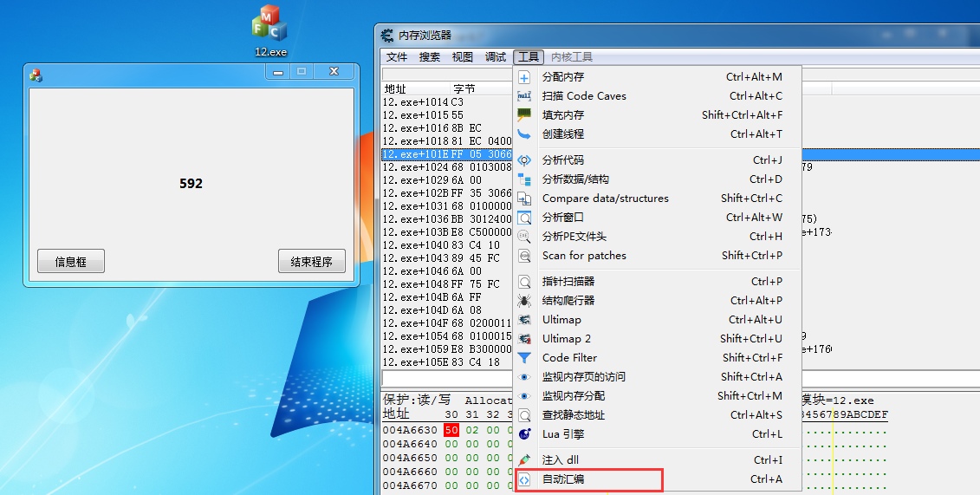Minimize the small 592 app window
The width and height of the screenshot is (980, 495).
(x=278, y=72)
